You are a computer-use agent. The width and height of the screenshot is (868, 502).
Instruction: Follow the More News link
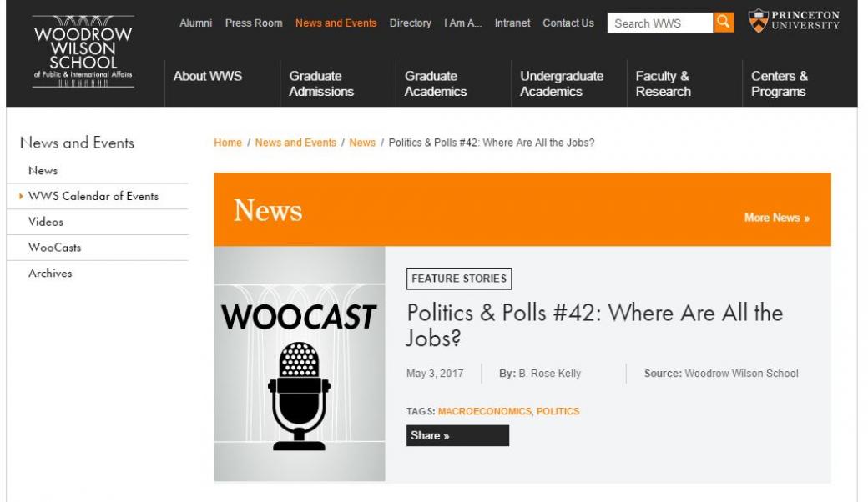(x=776, y=218)
